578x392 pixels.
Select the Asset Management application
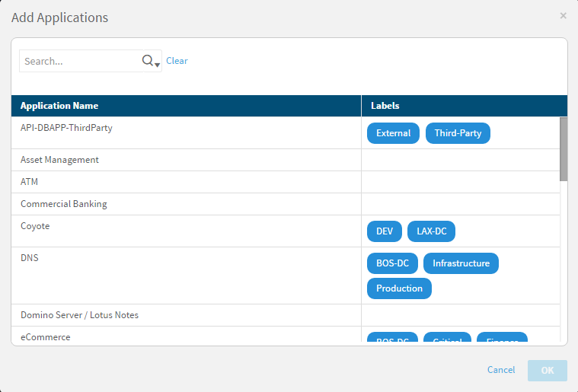coord(59,160)
